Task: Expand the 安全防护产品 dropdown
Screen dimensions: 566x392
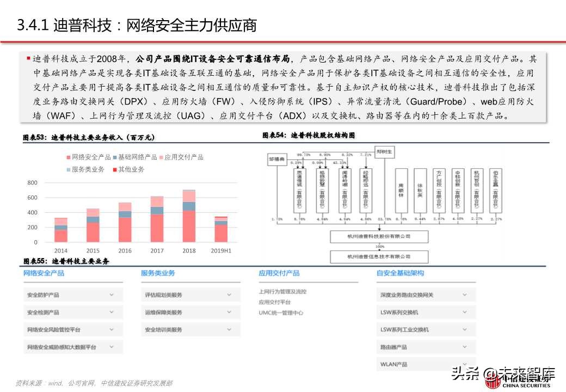Action: point(73,295)
